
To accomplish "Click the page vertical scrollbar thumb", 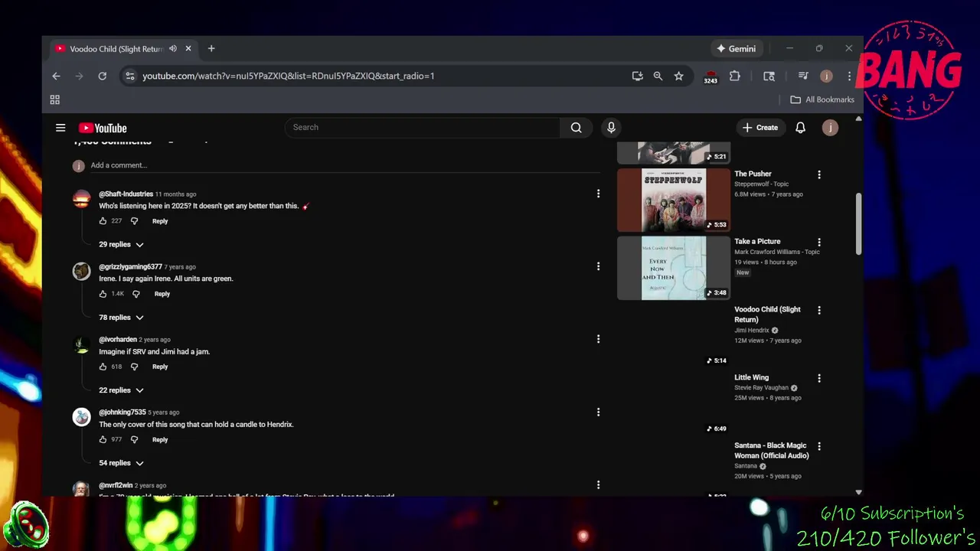I will 858,223.
